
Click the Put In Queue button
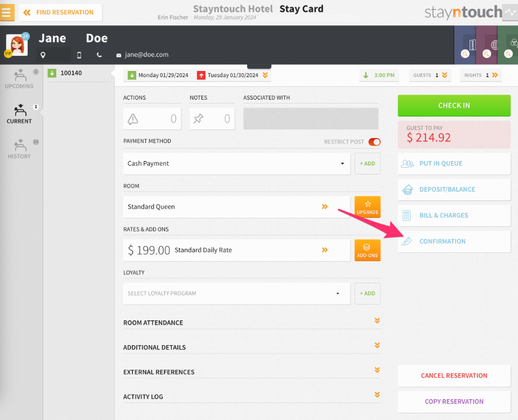point(454,164)
